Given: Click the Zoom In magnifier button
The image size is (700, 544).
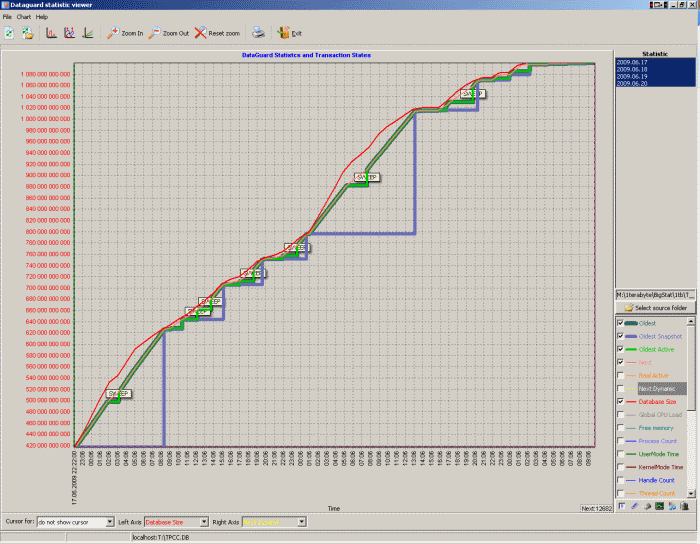Looking at the screenshot, I should pos(124,33).
